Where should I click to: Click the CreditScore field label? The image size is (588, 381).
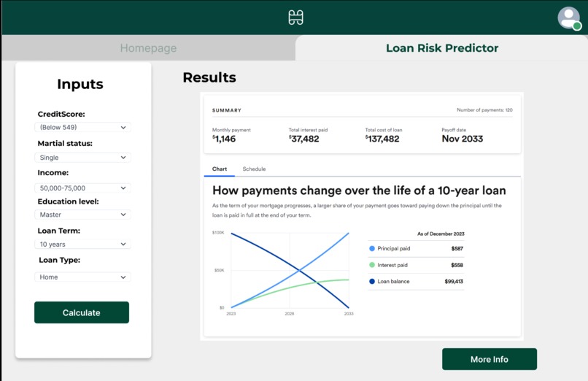61,114
